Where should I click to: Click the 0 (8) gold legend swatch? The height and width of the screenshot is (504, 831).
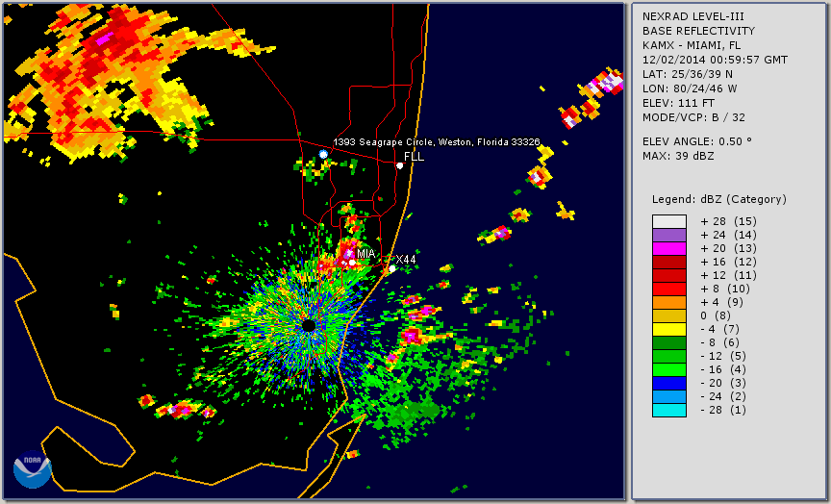point(669,315)
